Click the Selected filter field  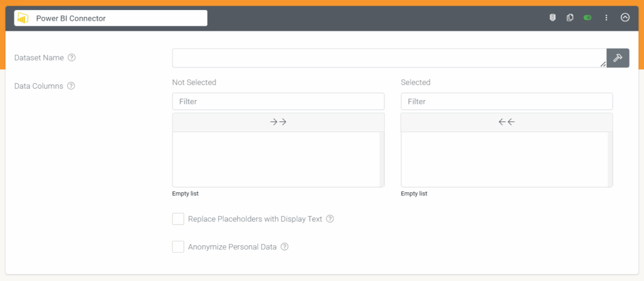507,101
